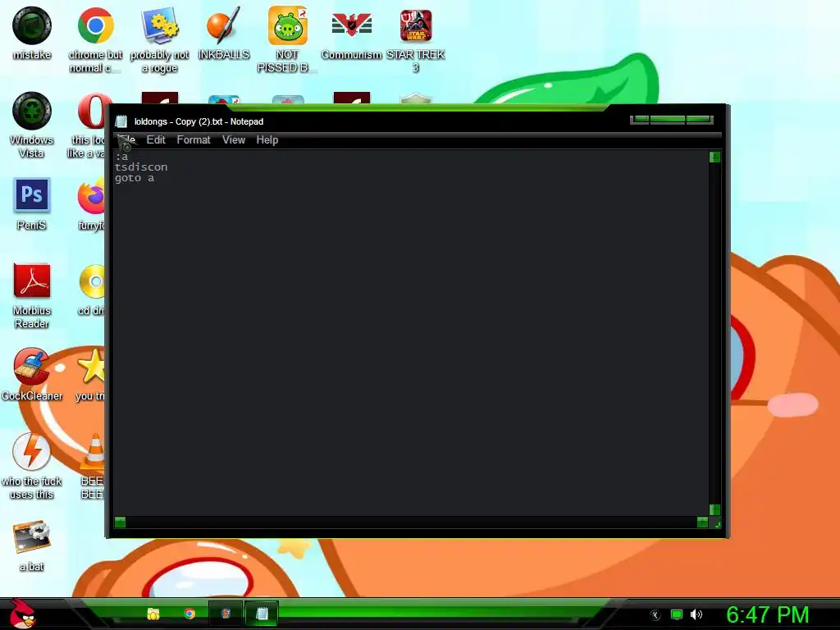The image size is (840, 630).
Task: Click the Notepad vertical scrollbar down arrow
Action: (714, 509)
